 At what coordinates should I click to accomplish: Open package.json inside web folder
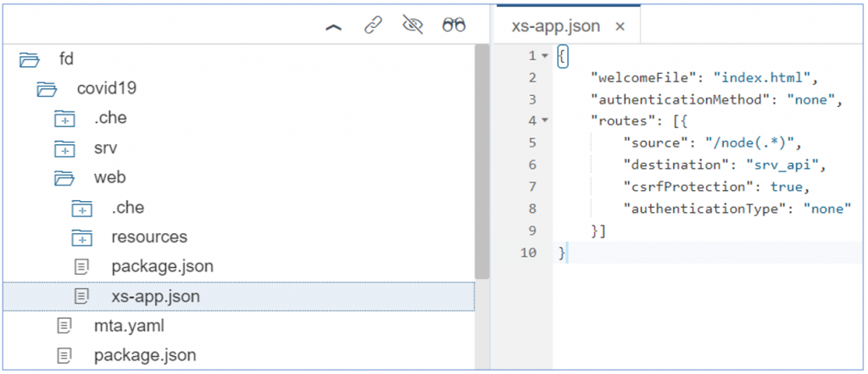(162, 267)
